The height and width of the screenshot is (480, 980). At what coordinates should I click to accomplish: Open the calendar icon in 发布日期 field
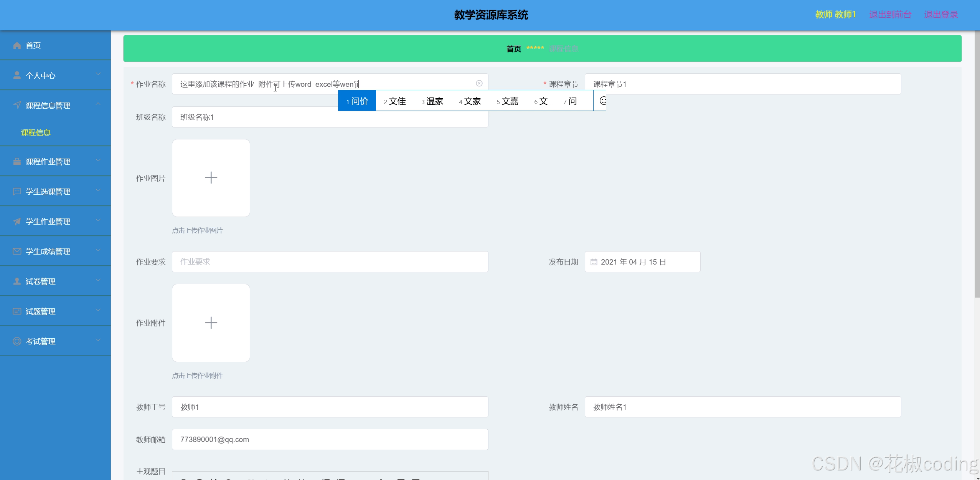pos(594,262)
